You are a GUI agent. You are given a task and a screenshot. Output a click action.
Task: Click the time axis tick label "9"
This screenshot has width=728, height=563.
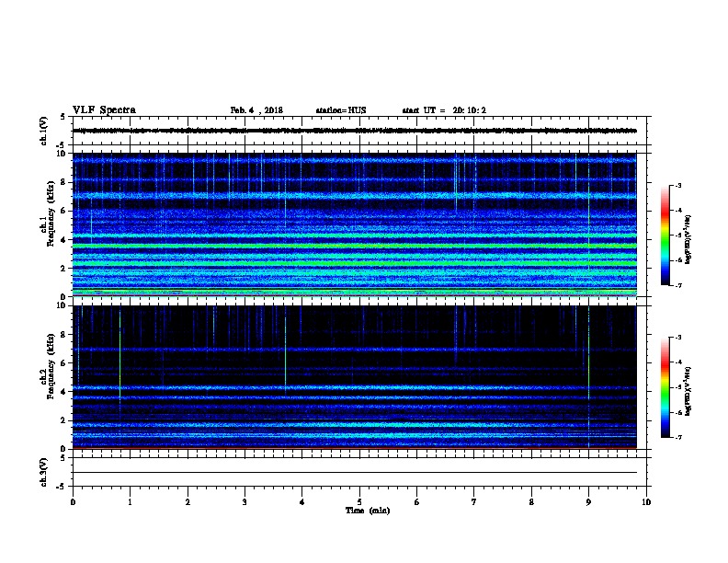588,501
